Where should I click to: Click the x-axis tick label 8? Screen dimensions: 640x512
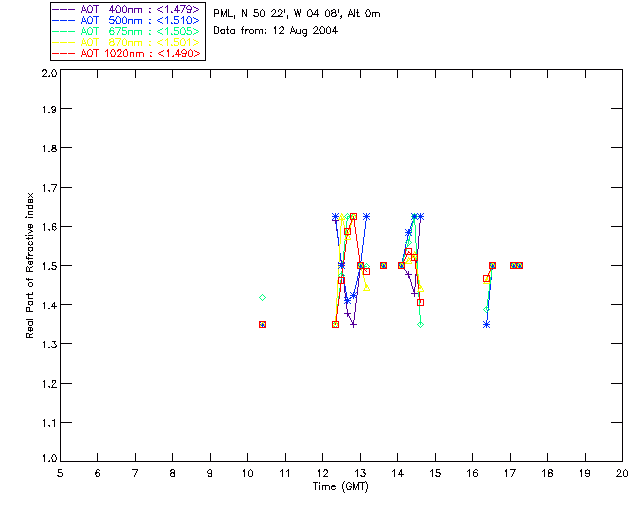coord(173,473)
